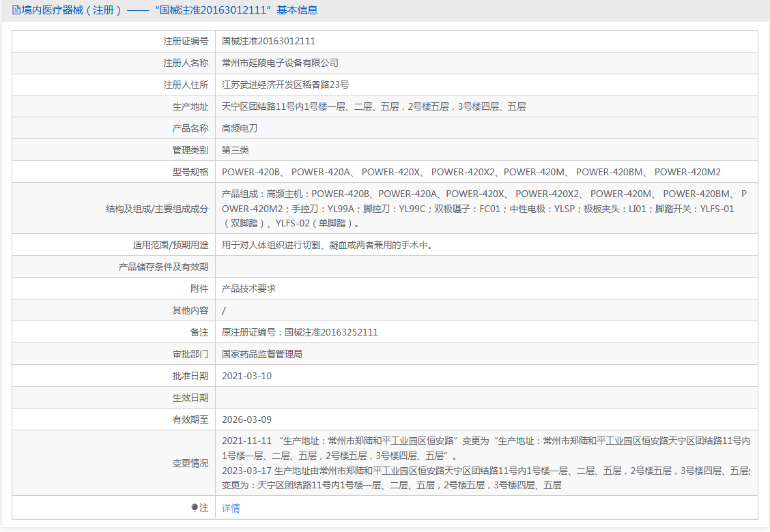Select the 用于对人体组织进行切割 usage text

pyautogui.click(x=328, y=245)
